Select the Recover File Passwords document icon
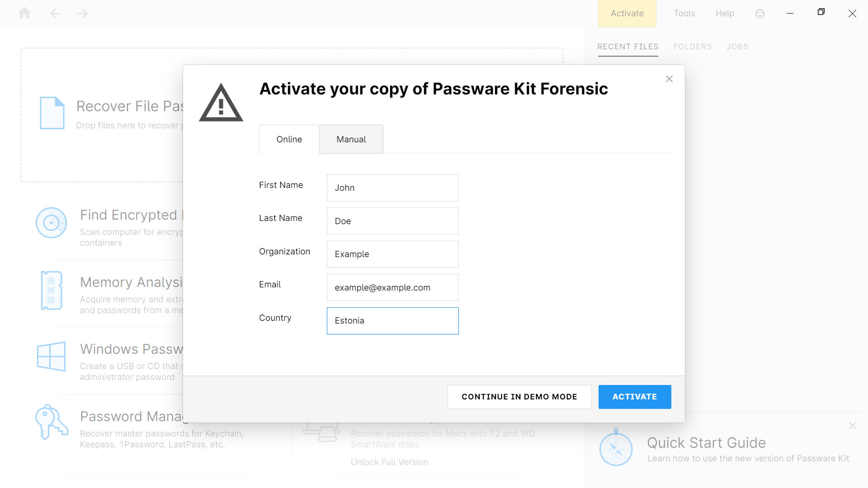The width and height of the screenshot is (868, 488). (52, 113)
